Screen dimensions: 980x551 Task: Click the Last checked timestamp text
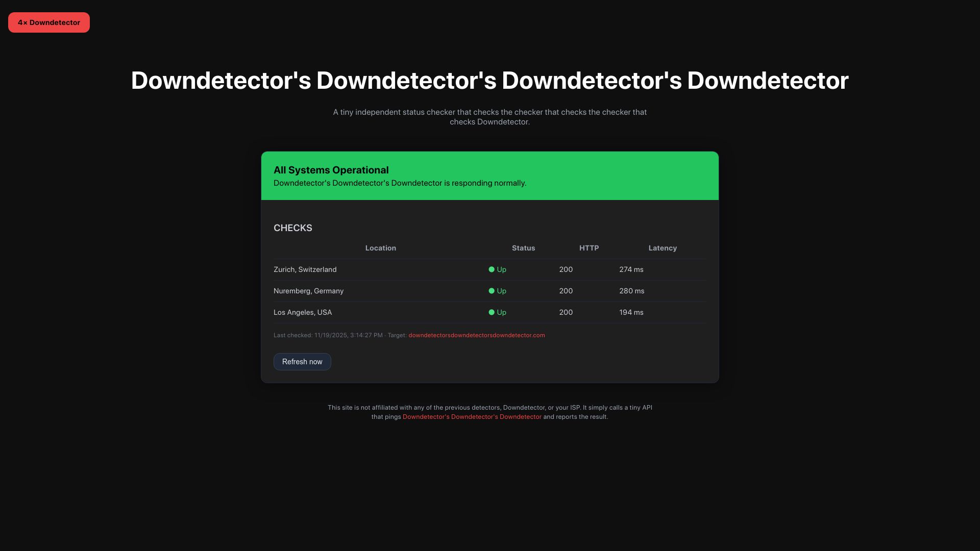328,335
